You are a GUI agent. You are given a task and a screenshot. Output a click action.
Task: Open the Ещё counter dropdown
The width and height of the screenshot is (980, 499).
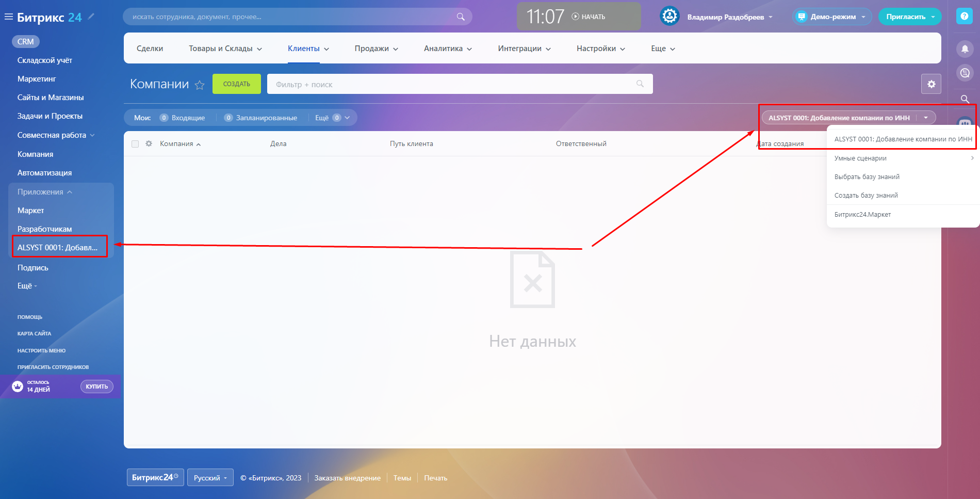[x=332, y=118]
